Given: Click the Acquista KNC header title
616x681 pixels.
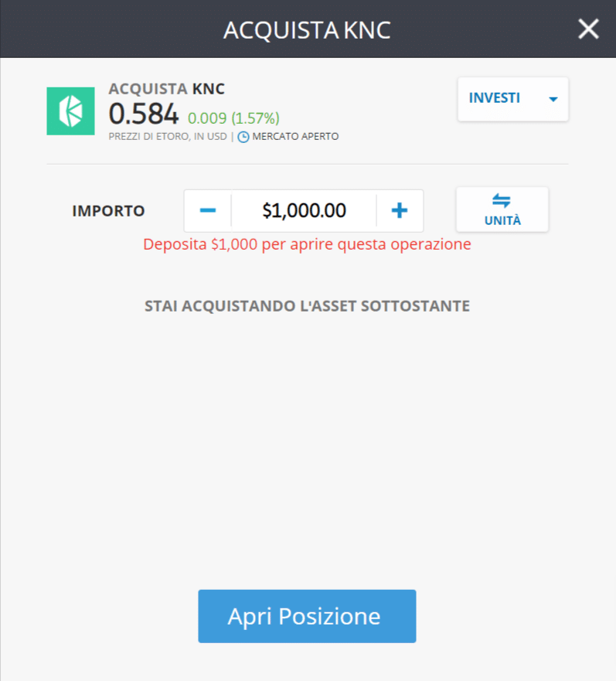Looking at the screenshot, I should pyautogui.click(x=307, y=30).
